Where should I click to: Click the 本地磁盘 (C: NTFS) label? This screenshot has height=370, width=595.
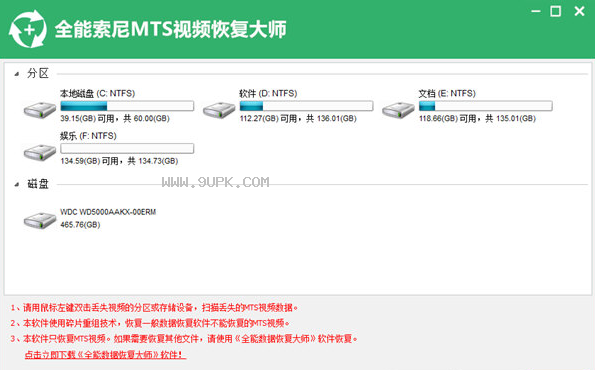point(98,93)
